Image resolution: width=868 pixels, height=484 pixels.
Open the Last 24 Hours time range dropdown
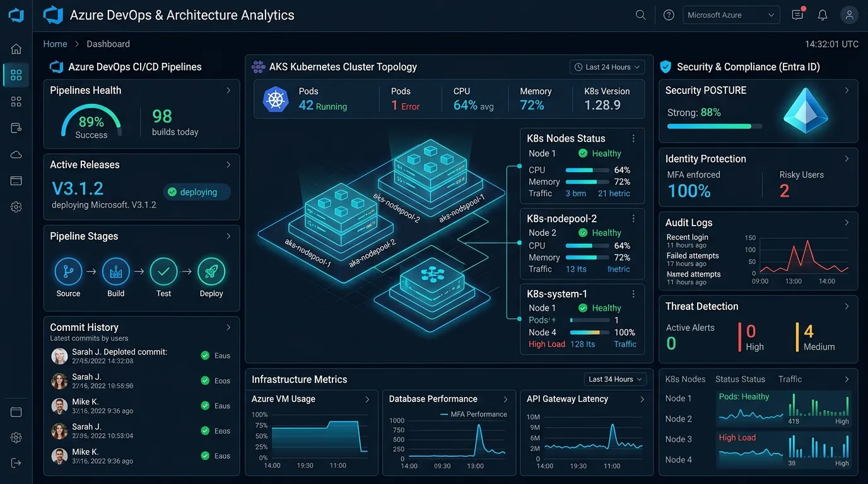tap(607, 67)
